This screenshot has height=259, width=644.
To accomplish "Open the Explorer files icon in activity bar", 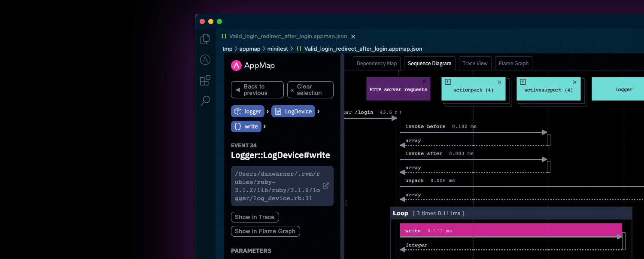I will point(205,39).
